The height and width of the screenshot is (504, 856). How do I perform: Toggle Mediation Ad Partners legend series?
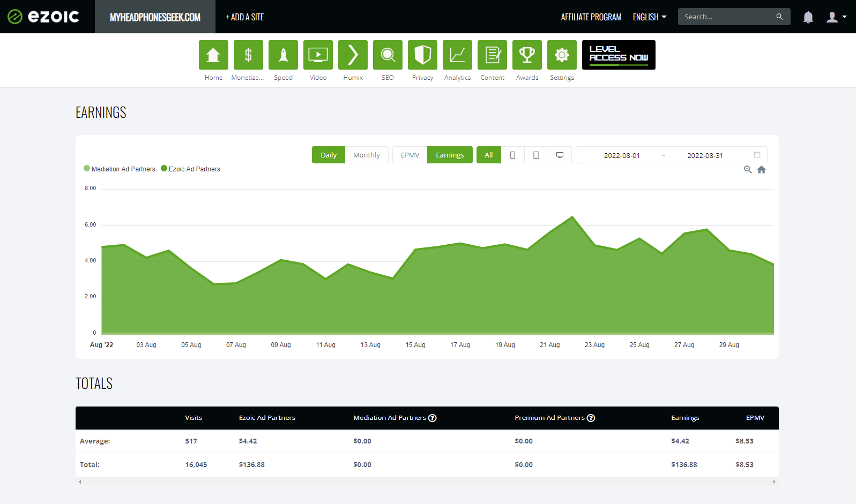pyautogui.click(x=120, y=169)
